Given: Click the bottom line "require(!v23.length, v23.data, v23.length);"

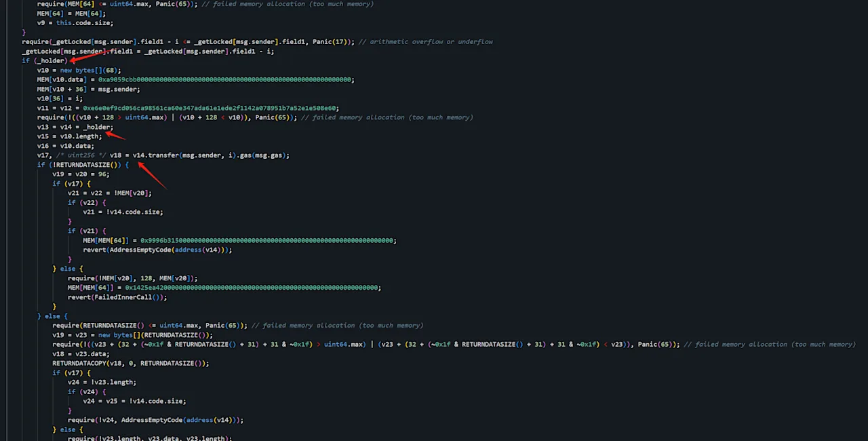Looking at the screenshot, I should 150,438.
